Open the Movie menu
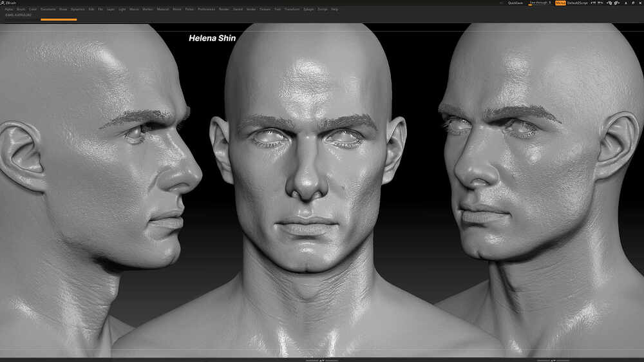Image resolution: width=644 pixels, height=362 pixels. 177,9
